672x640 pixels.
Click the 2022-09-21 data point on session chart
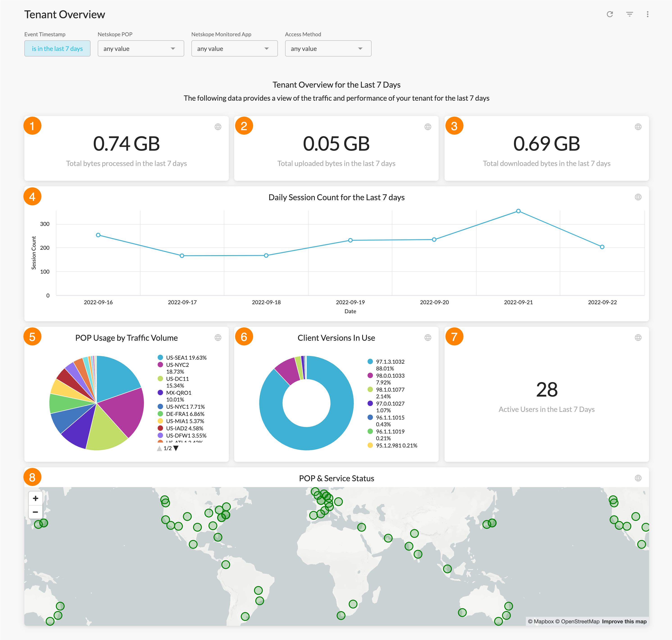(x=518, y=211)
